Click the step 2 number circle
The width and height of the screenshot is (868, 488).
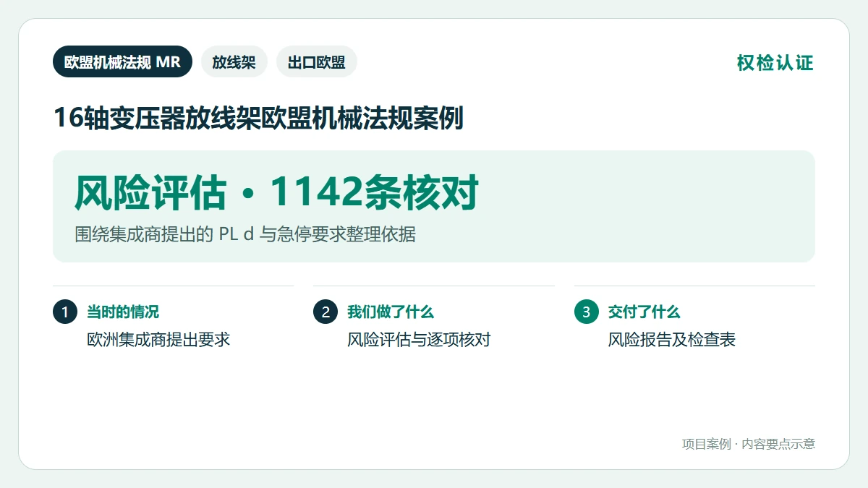pyautogui.click(x=325, y=312)
